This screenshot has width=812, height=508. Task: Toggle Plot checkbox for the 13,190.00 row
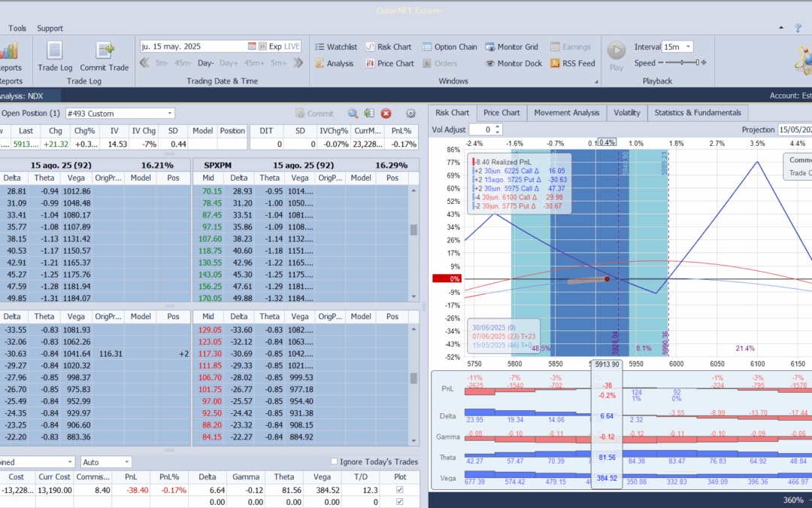coord(399,490)
